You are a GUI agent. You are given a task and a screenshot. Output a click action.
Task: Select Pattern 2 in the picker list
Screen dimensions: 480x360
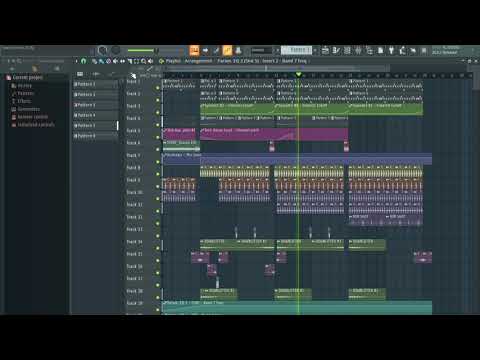95,95
